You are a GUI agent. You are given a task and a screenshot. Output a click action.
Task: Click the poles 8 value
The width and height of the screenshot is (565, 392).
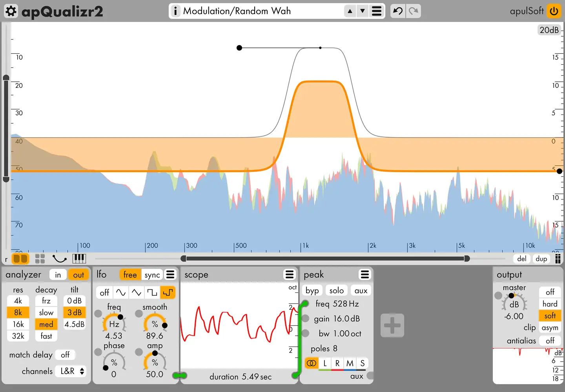335,348
